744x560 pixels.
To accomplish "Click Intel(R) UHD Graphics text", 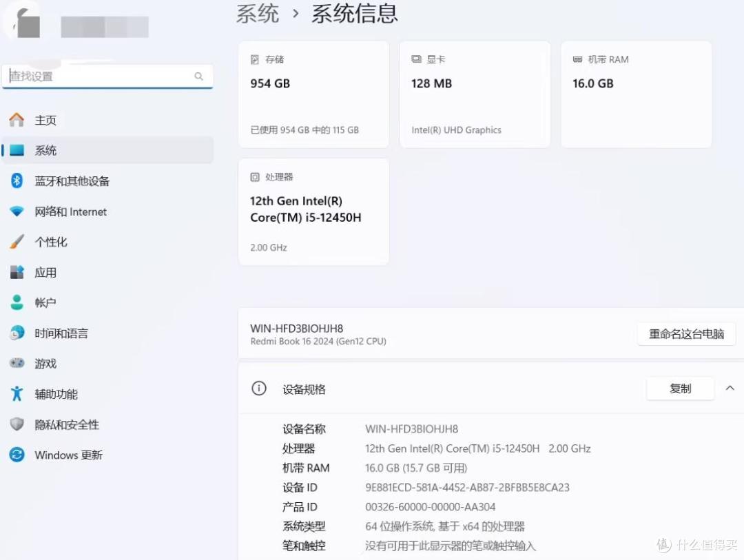I will coord(457,130).
